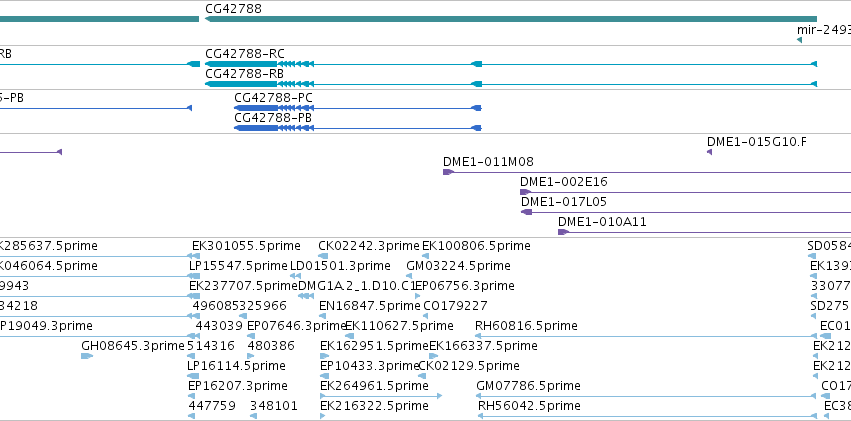
Task: Select EST LP16114.5prime
Action: [x=237, y=366]
